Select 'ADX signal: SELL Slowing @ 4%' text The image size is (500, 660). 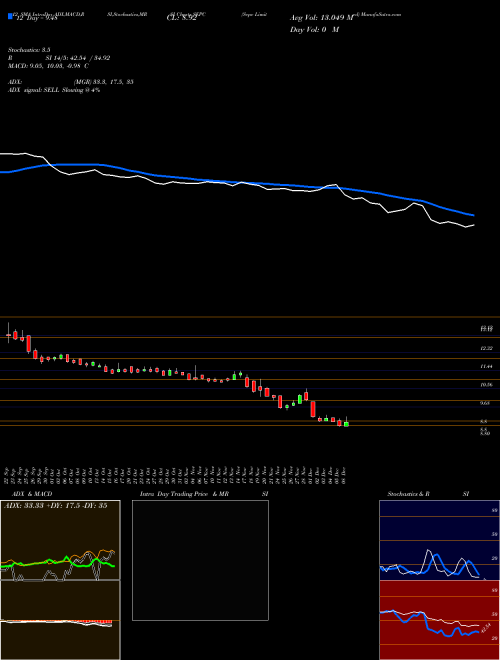(54, 90)
